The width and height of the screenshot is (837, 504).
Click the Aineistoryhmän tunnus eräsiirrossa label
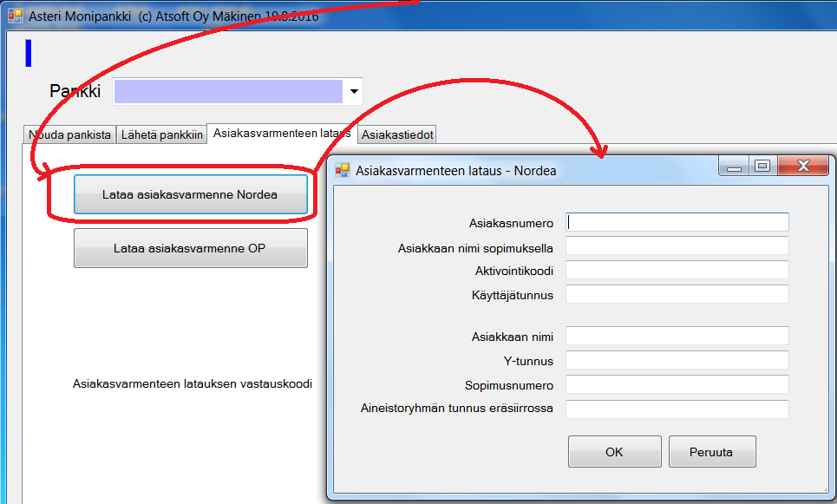click(x=456, y=409)
